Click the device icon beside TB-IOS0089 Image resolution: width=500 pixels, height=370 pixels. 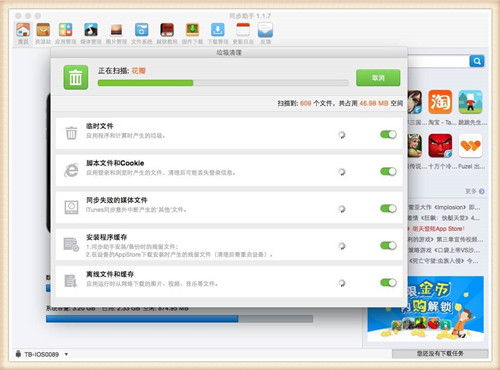[18, 354]
